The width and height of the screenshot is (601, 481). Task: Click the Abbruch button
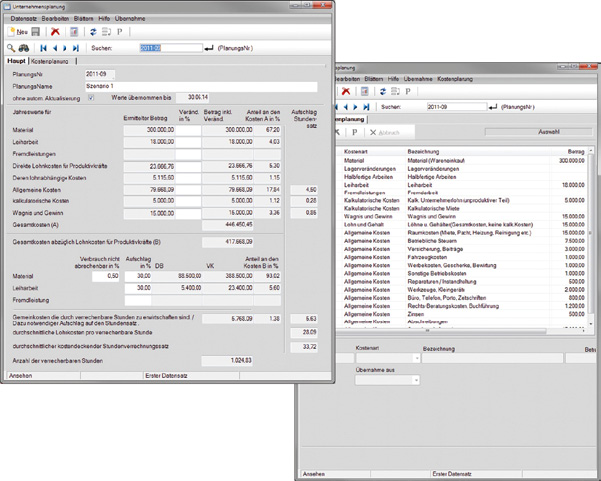(x=384, y=132)
